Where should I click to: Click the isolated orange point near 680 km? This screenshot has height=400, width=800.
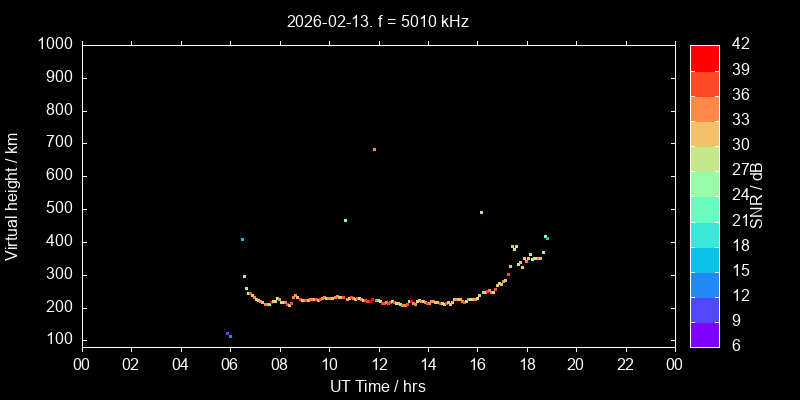[374, 149]
